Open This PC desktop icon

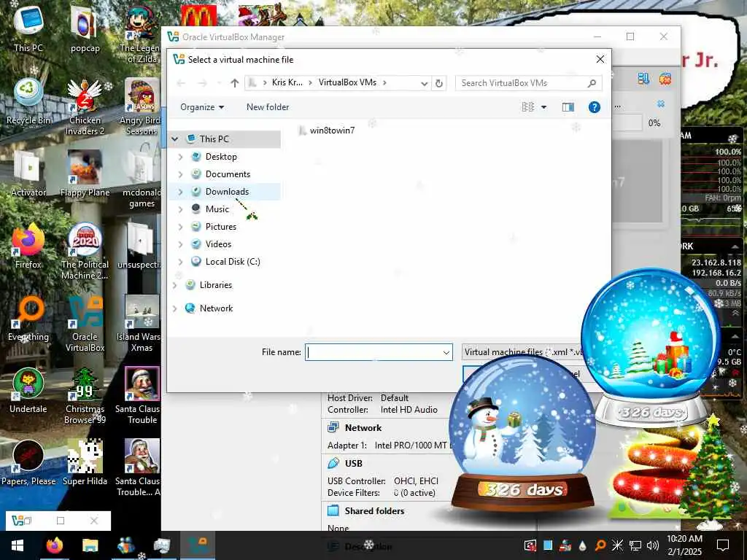pyautogui.click(x=28, y=28)
